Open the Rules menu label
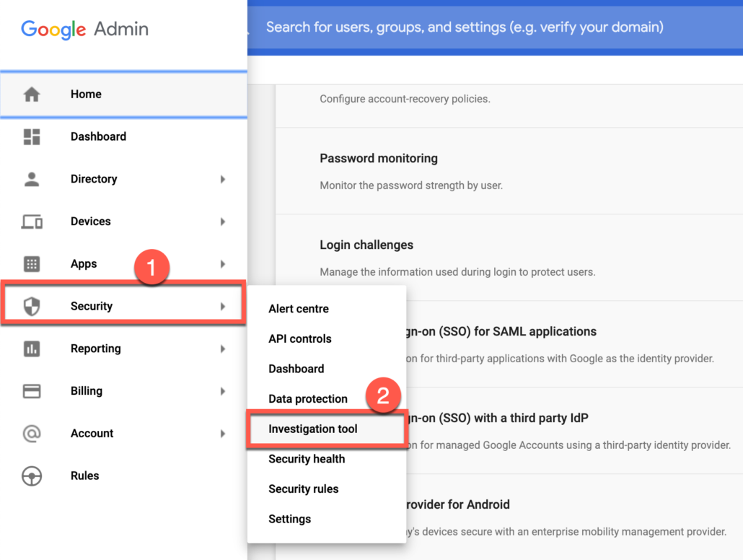Image resolution: width=743 pixels, height=560 pixels. [x=85, y=476]
